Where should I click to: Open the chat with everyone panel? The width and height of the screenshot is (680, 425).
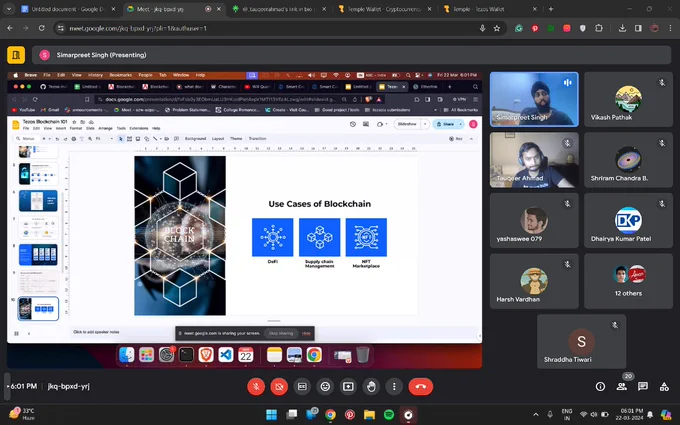pyautogui.click(x=643, y=386)
